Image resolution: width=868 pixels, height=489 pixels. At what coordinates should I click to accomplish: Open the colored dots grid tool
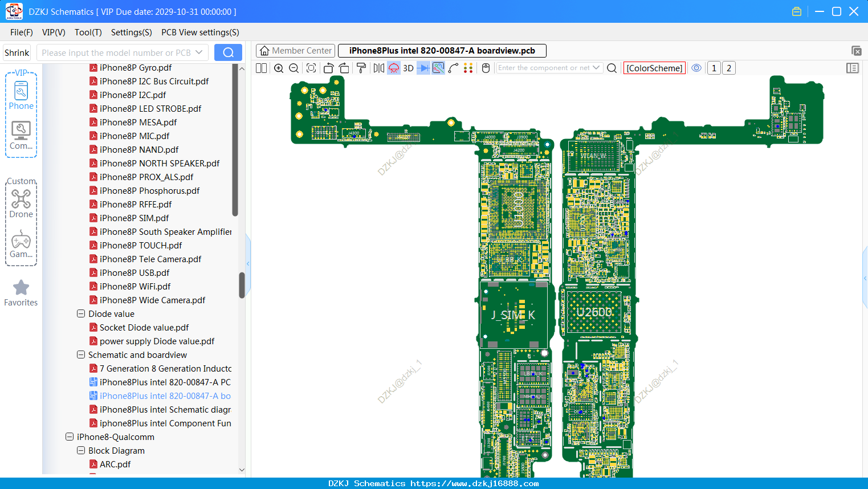[x=468, y=68]
